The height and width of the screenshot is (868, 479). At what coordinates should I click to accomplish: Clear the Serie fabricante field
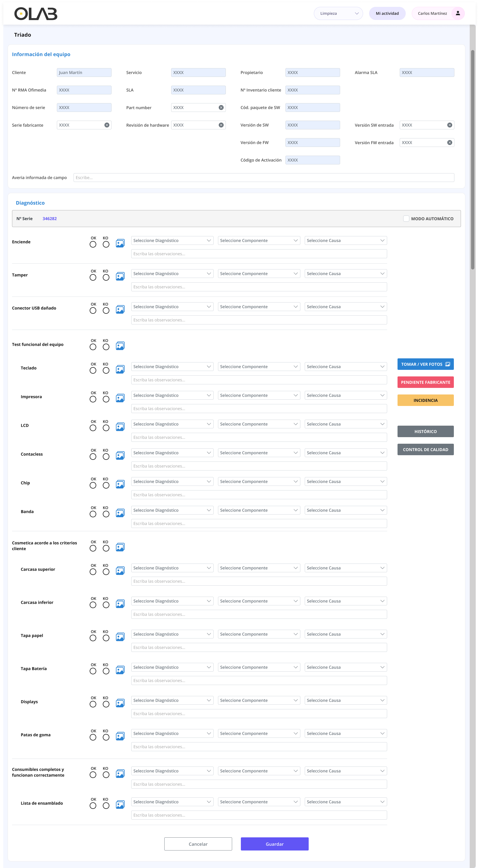(107, 125)
